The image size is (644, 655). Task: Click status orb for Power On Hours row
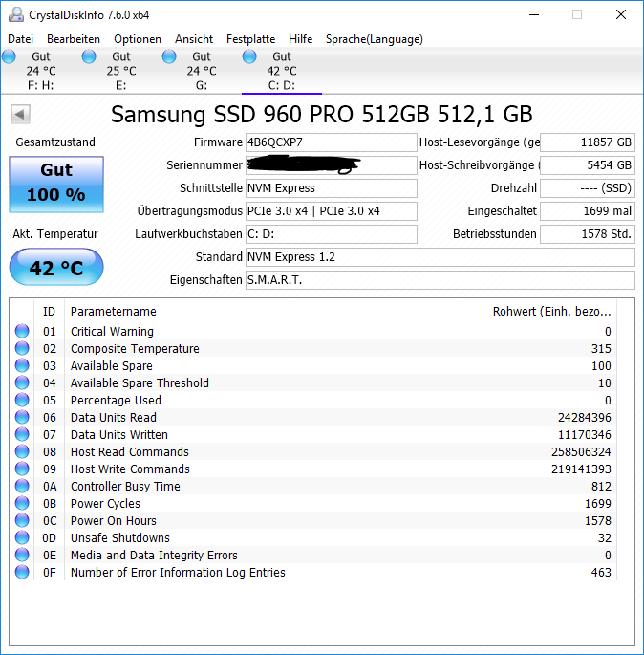22,520
